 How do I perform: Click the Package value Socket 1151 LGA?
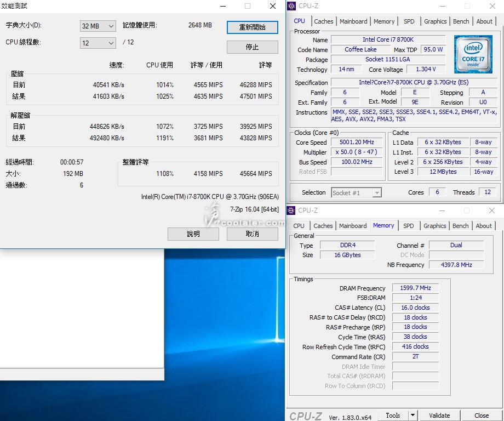(x=388, y=59)
